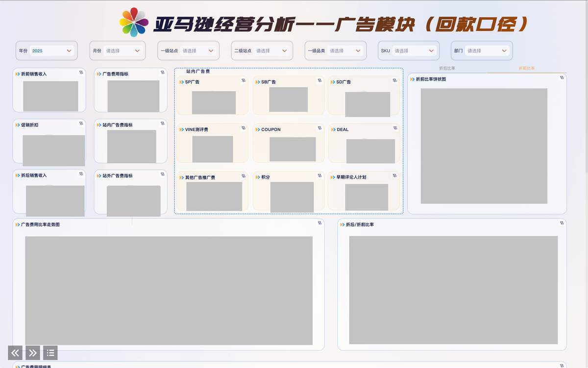Click the COUPON card filter icon
The width and height of the screenshot is (588, 368).
319,128
